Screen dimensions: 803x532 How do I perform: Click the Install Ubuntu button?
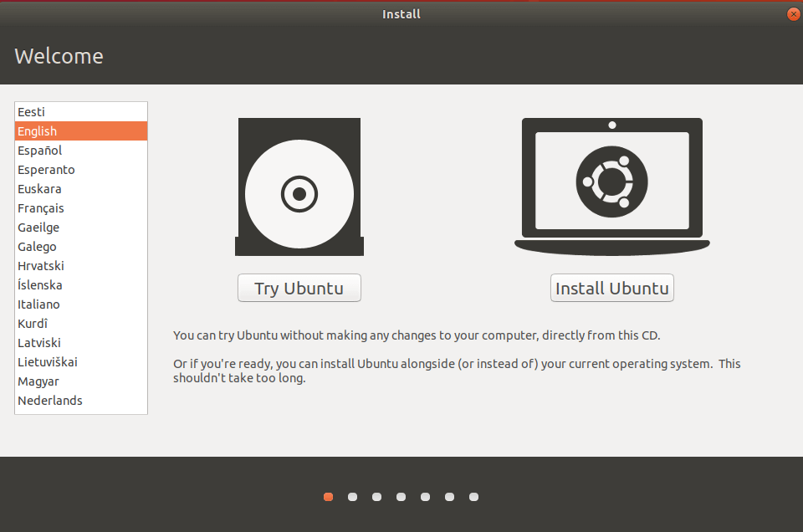tap(612, 288)
